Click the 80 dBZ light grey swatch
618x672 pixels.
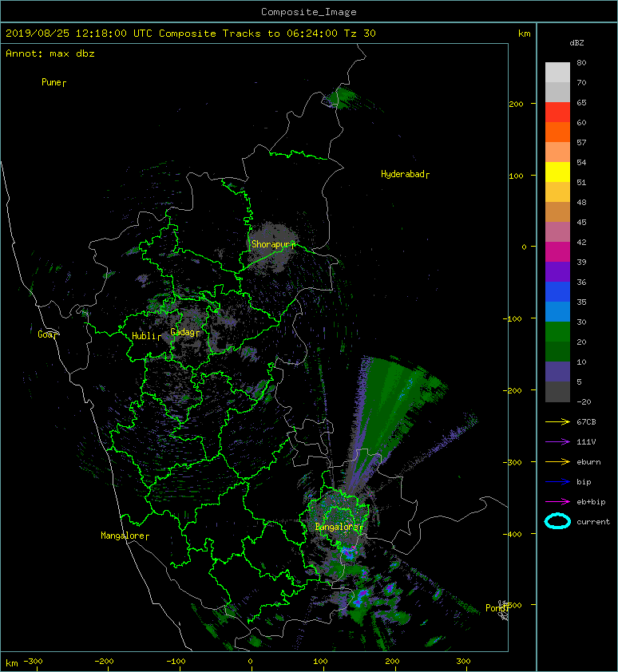[x=557, y=73]
